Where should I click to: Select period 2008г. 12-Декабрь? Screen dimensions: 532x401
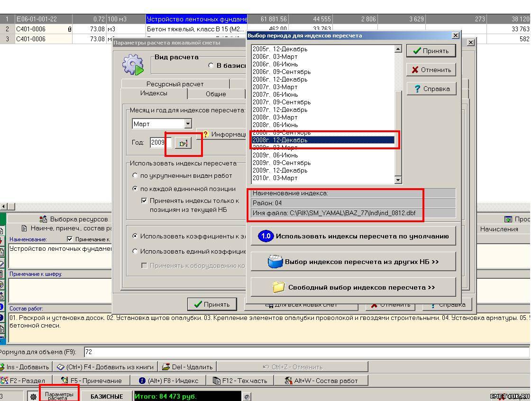click(323, 140)
